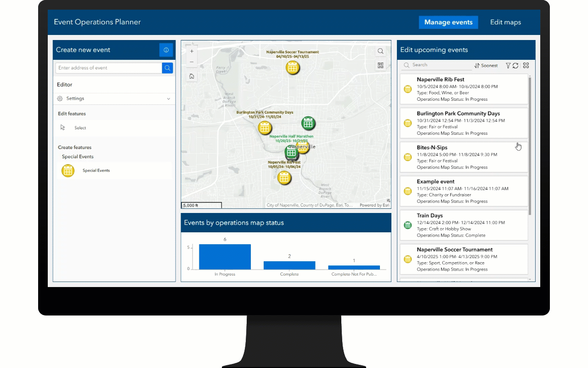Image resolution: width=588 pixels, height=368 pixels.
Task: Click green calendar marker northeast of downtown
Action: pyautogui.click(x=308, y=123)
